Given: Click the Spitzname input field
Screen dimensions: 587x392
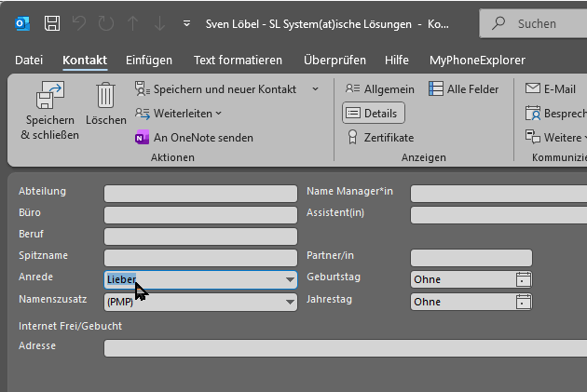Looking at the screenshot, I should pos(200,257).
